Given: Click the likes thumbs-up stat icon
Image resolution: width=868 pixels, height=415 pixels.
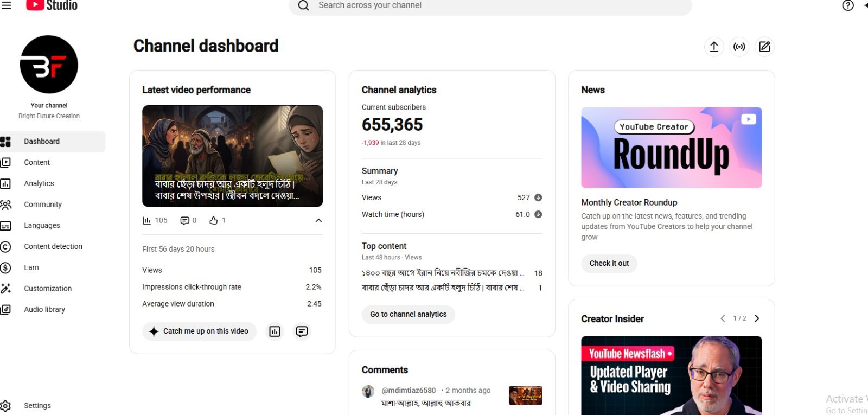Looking at the screenshot, I should click(213, 220).
